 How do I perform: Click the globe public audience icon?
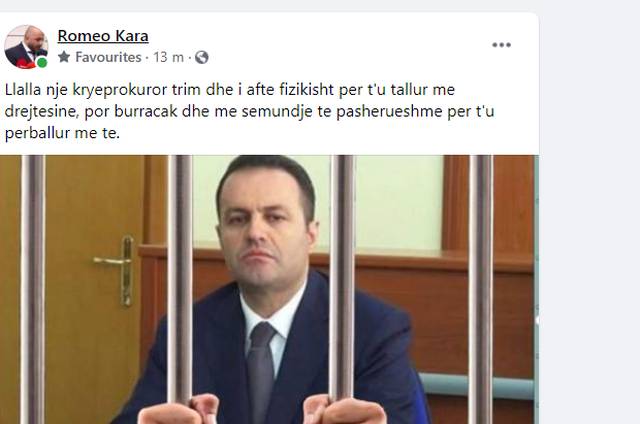point(202,58)
